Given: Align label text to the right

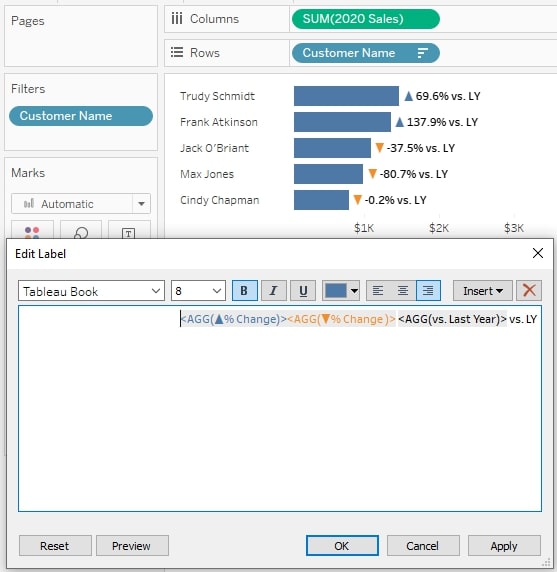Looking at the screenshot, I should tap(428, 291).
